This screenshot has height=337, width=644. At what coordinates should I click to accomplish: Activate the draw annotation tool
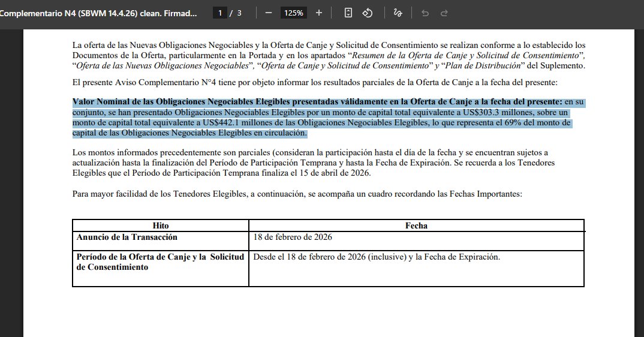[398, 13]
